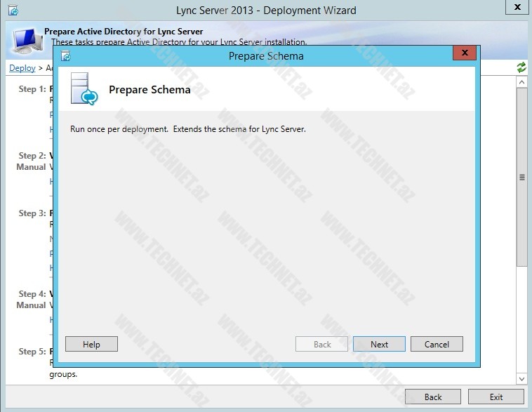Image resolution: width=532 pixels, height=412 pixels.
Task: Click the wizard's bottom Back button
Action: point(433,397)
